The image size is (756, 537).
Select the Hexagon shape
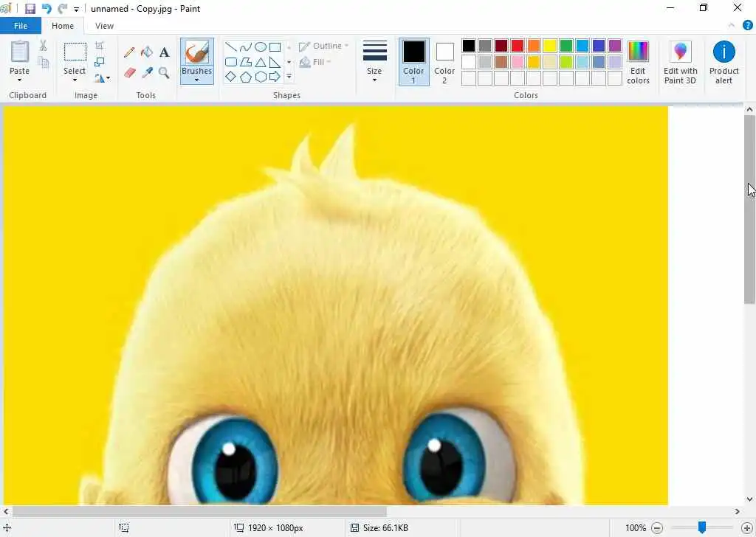pos(261,77)
